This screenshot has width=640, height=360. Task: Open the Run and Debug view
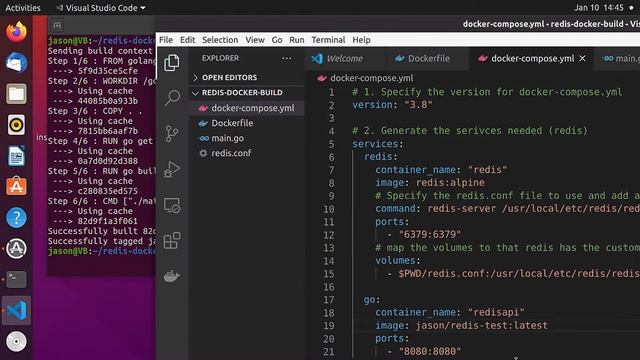point(172,169)
